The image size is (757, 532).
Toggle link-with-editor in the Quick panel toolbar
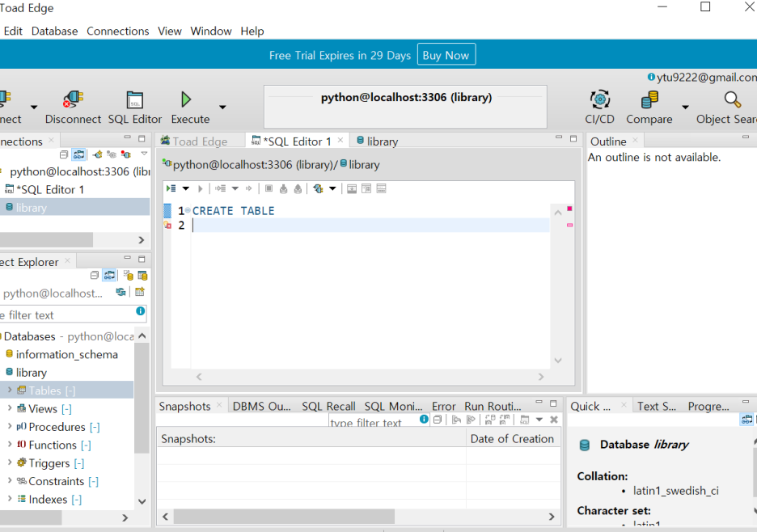[x=746, y=420]
